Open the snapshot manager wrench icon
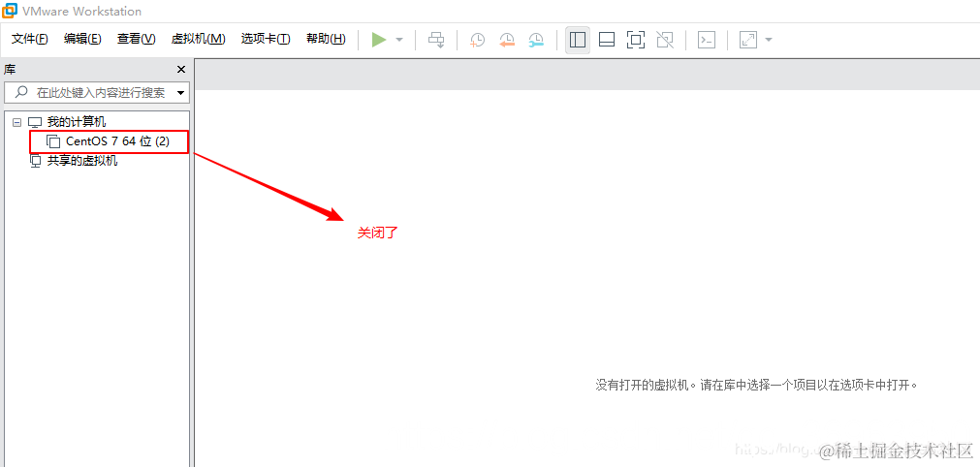The width and height of the screenshot is (980, 467). (536, 40)
